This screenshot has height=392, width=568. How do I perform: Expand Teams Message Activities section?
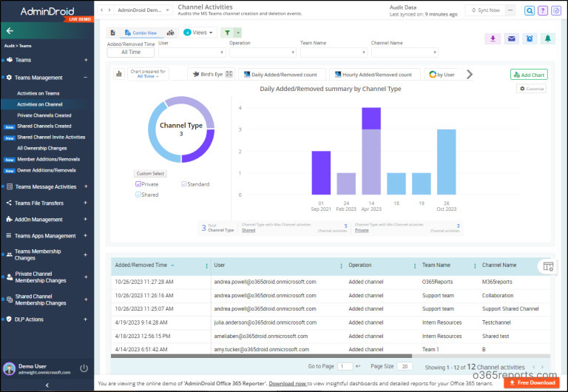click(x=86, y=186)
